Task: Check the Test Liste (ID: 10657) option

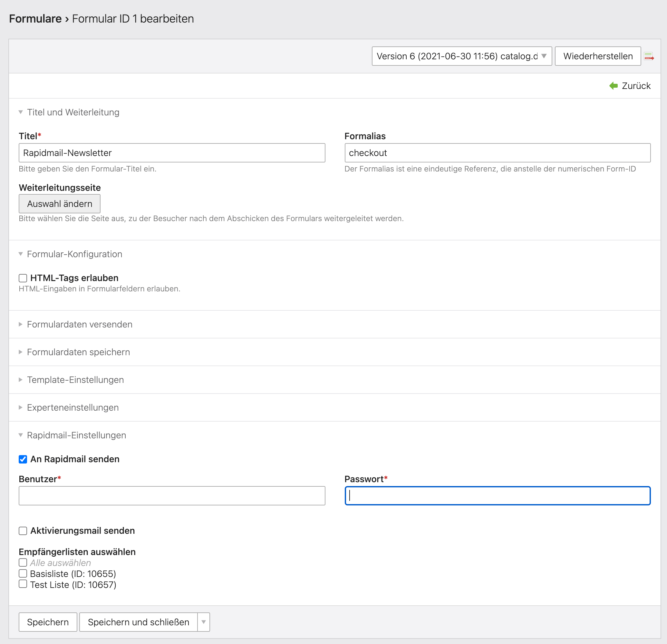Action: pyautogui.click(x=23, y=584)
